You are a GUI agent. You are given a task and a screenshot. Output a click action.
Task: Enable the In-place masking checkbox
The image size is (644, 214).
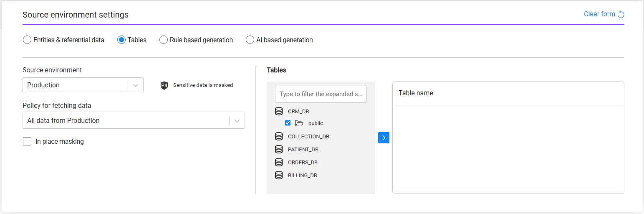coord(27,141)
